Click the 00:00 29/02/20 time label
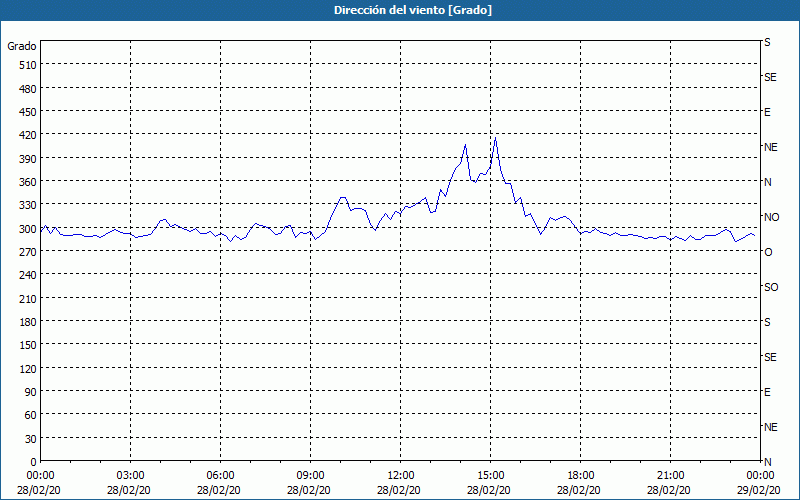This screenshot has height=500, width=800. [759, 483]
